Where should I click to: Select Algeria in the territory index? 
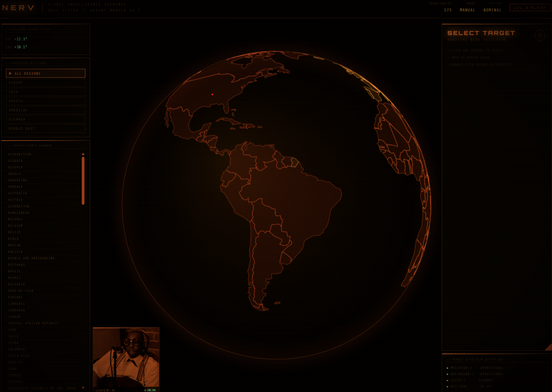click(x=43, y=167)
